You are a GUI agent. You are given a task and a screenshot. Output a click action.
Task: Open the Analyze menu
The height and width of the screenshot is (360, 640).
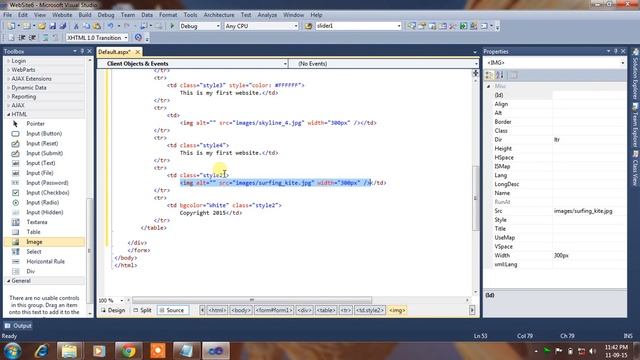tap(267, 15)
